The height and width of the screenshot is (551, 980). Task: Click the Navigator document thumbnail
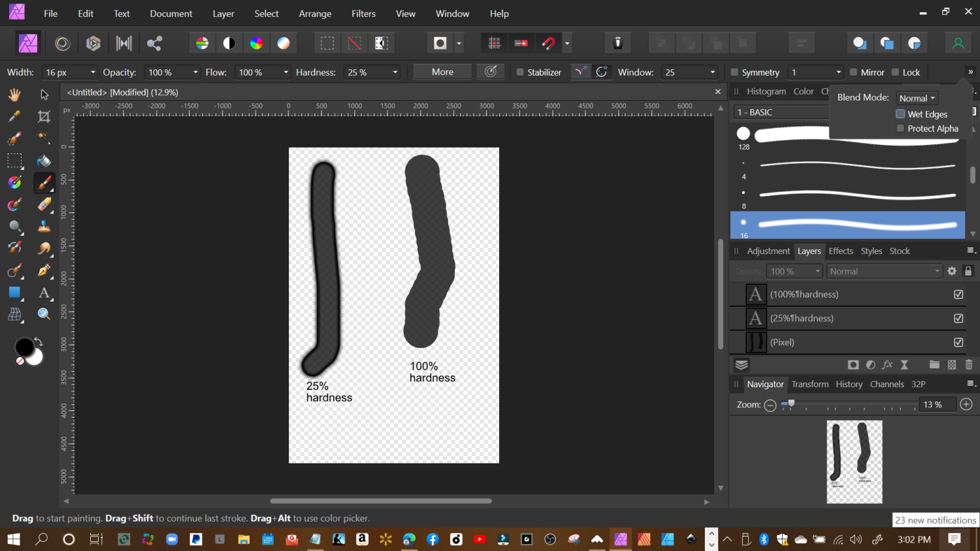click(855, 462)
